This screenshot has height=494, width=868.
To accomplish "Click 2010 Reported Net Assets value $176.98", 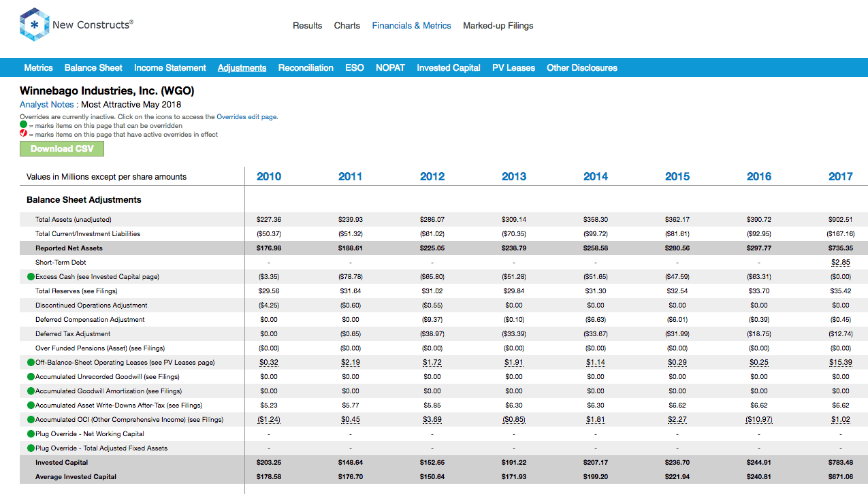I will pos(269,248).
